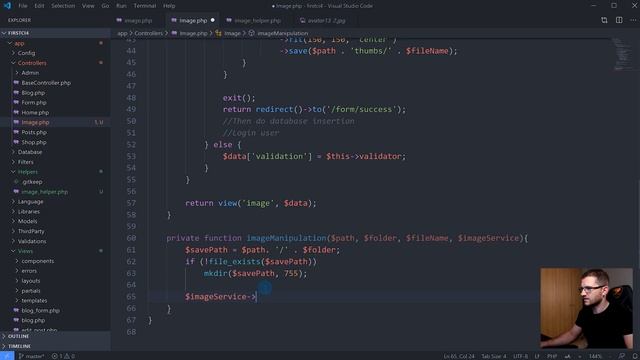Collapse the Views folder

pos(55,251)
